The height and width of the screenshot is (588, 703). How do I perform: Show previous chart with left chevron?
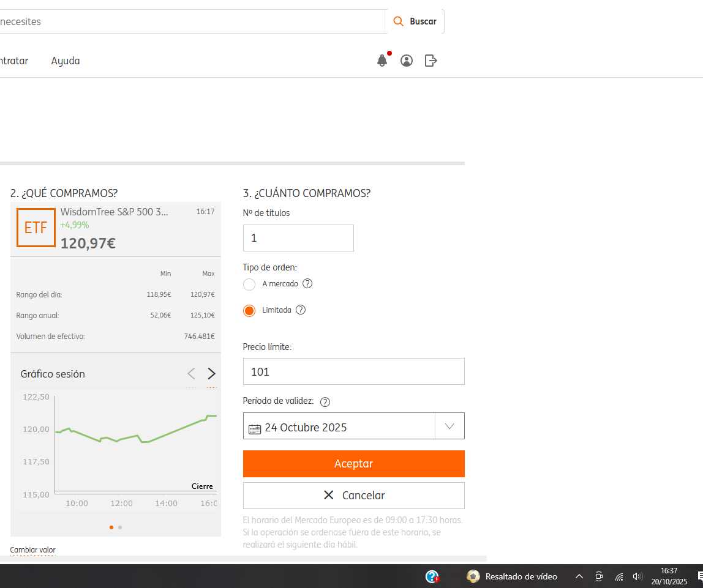coord(191,374)
